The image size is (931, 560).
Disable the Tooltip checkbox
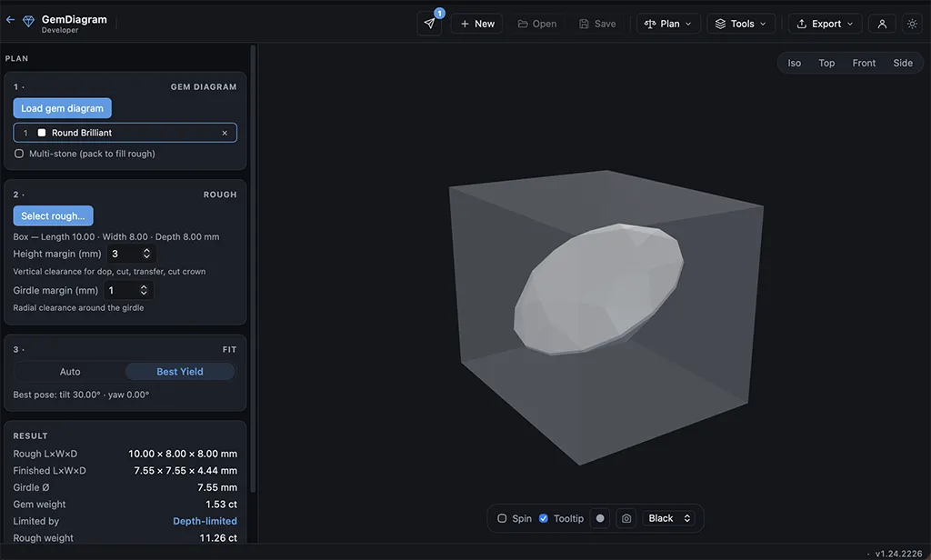pos(544,518)
